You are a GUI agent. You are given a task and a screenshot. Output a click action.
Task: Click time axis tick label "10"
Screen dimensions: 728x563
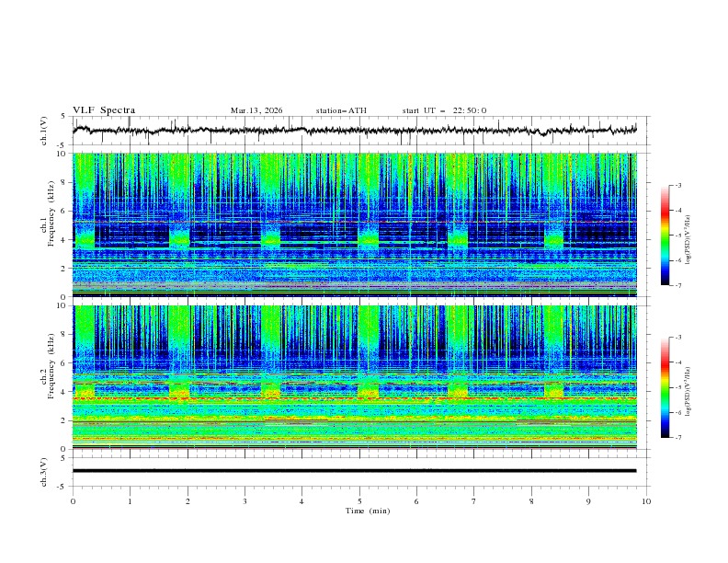click(646, 501)
